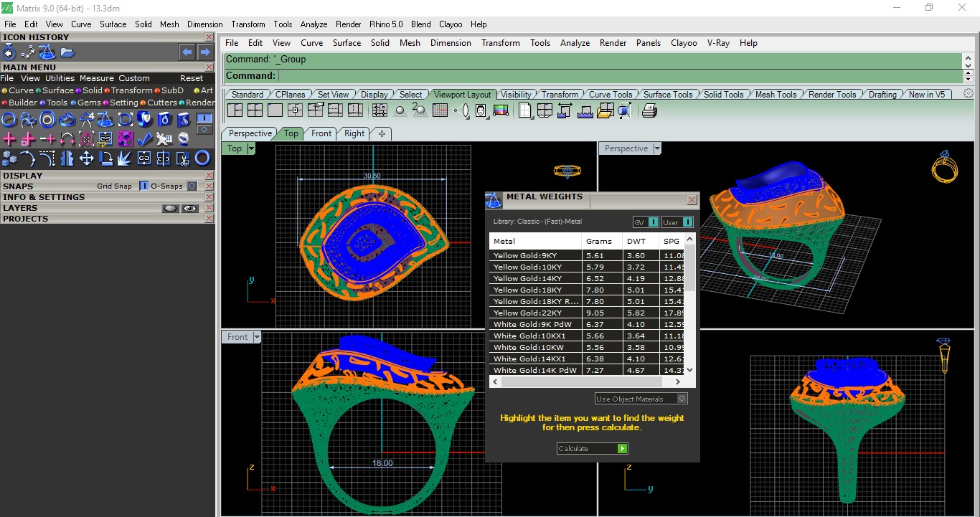Click the four-way move arrows icon
Viewport: 980px width, 517px height.
click(87, 158)
